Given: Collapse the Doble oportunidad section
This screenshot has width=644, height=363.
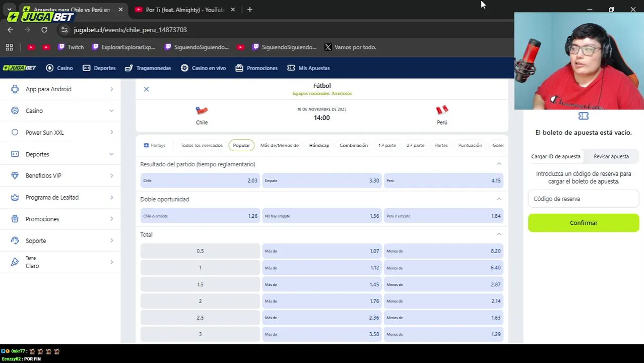Looking at the screenshot, I should tap(499, 199).
